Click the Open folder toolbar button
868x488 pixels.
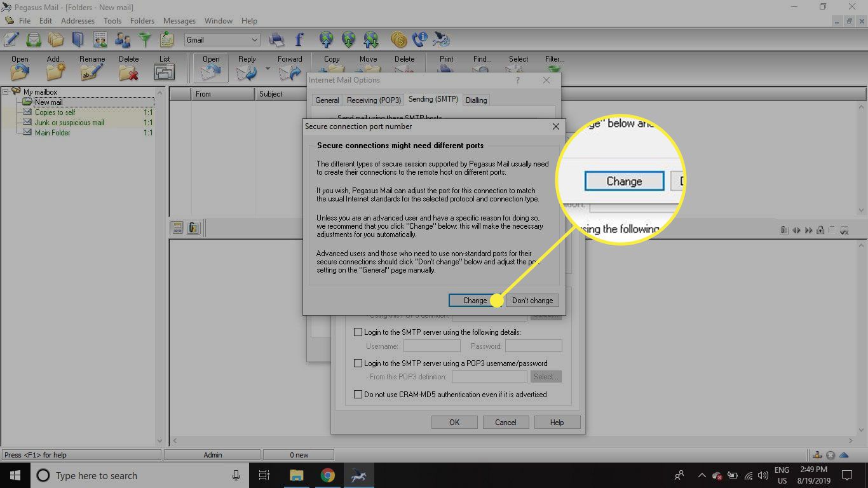[20, 67]
